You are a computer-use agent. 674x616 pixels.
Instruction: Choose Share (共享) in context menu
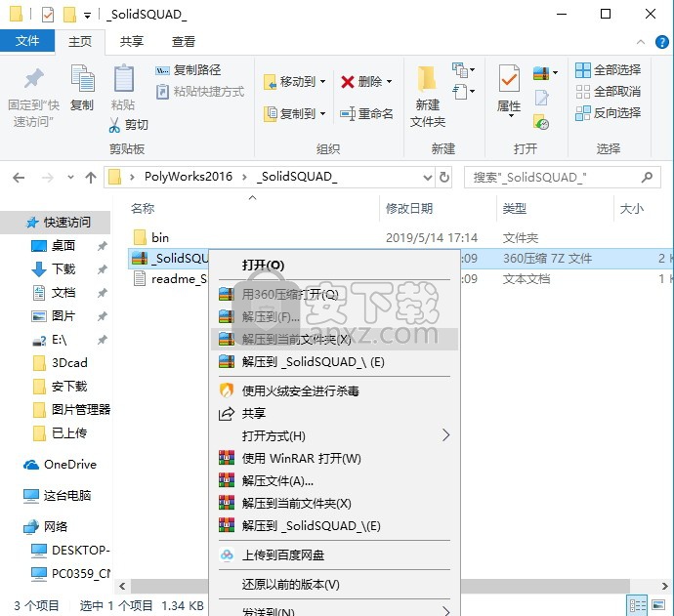click(334, 413)
